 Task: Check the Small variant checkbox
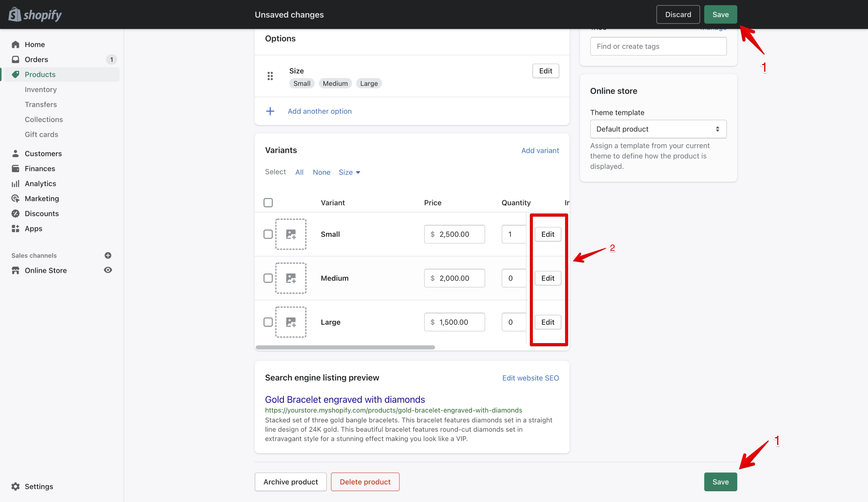(268, 234)
